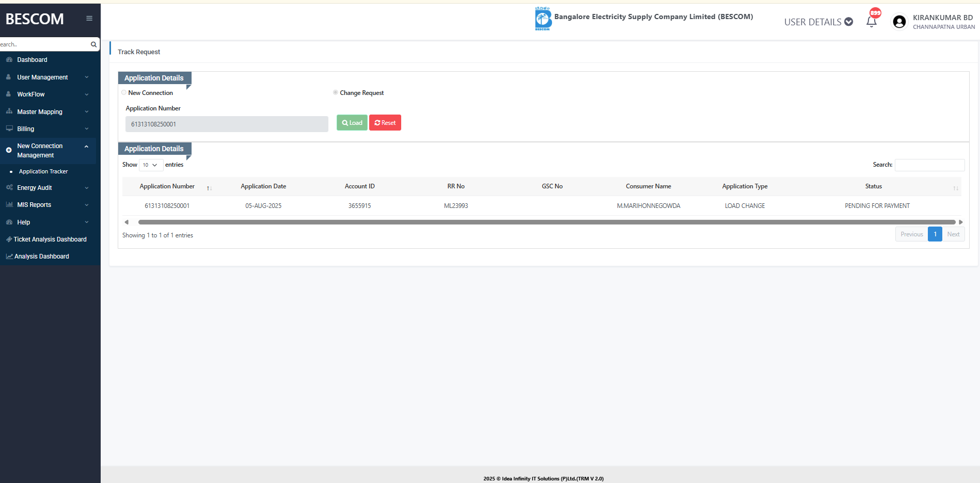The height and width of the screenshot is (483, 980).
Task: Open the notifications bell icon
Action: 872,22
